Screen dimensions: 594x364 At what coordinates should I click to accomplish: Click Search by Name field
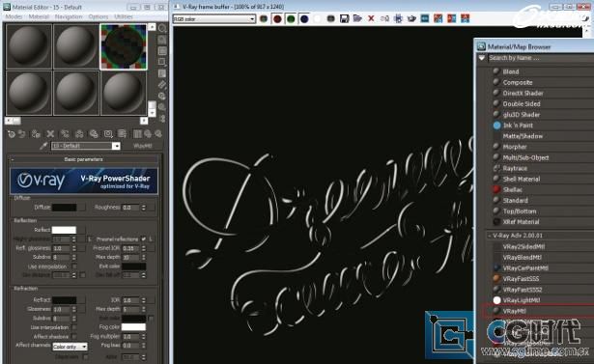(x=541, y=58)
